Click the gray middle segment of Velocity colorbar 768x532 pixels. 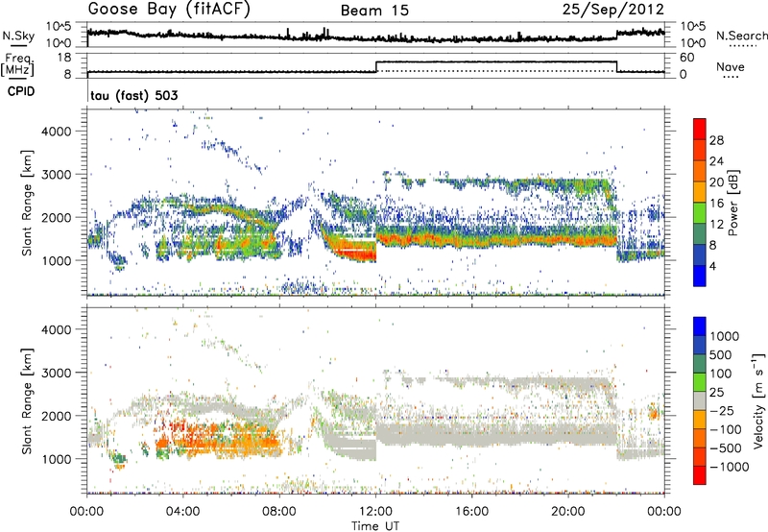click(700, 400)
